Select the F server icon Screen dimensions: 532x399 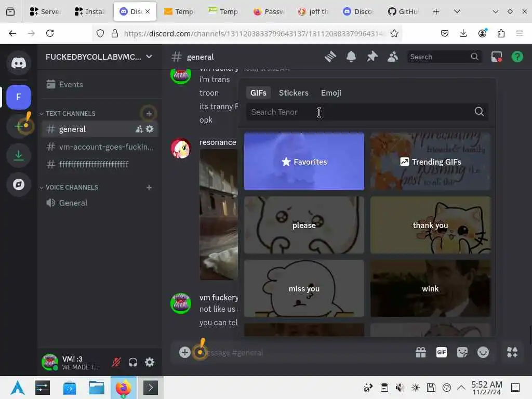click(x=19, y=97)
